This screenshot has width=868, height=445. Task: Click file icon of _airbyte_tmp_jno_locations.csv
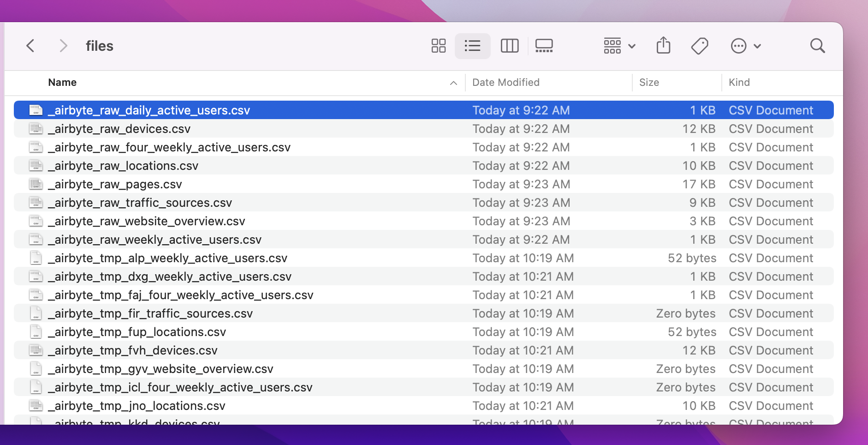click(x=36, y=406)
